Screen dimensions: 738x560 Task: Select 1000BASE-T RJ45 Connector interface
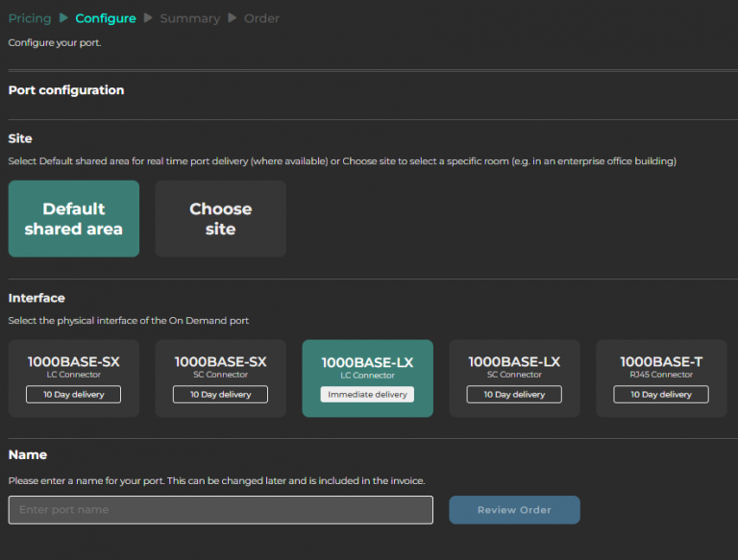coord(661,378)
